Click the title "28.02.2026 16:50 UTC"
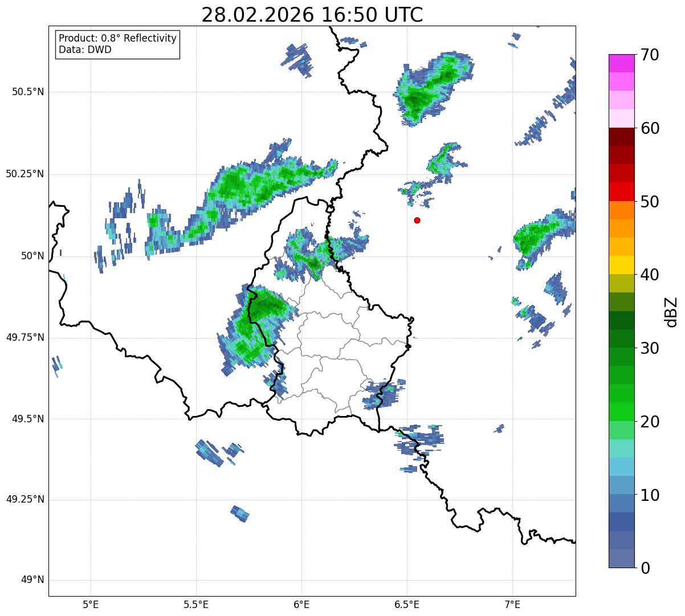This screenshot has height=616, width=685. tap(312, 15)
